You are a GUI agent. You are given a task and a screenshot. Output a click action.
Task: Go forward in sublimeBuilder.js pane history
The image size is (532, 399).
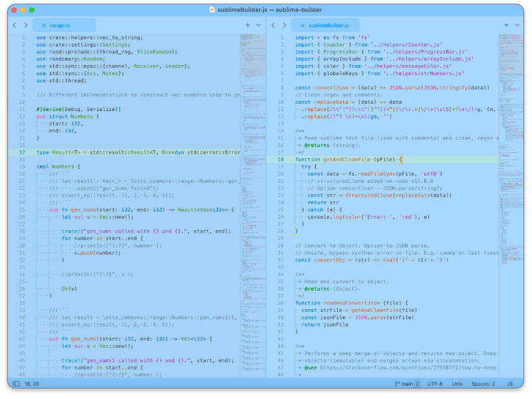pos(285,25)
